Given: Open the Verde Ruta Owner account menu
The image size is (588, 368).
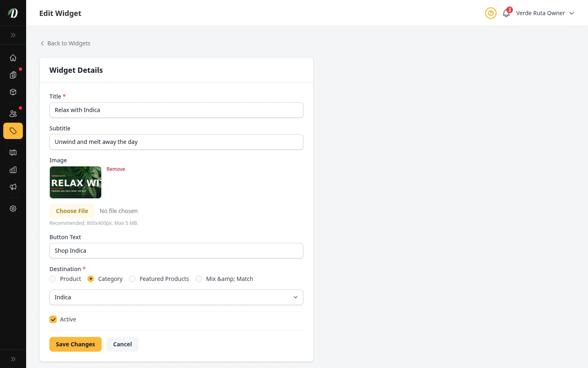Looking at the screenshot, I should pyautogui.click(x=540, y=13).
